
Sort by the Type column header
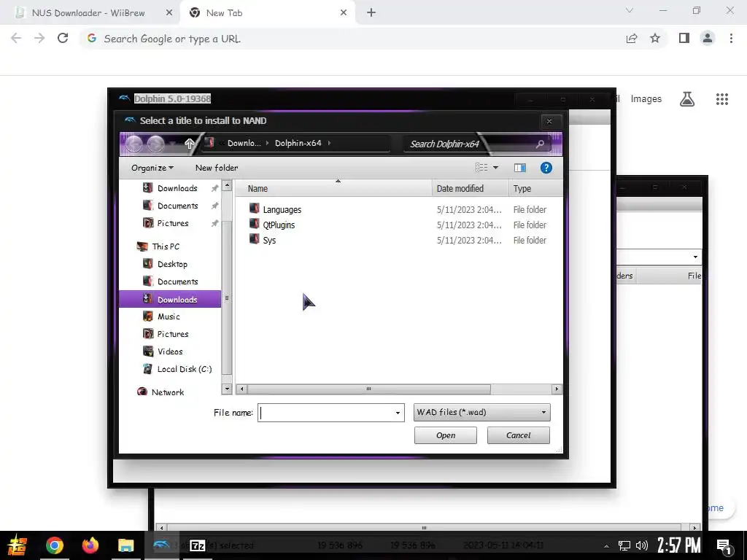pos(535,189)
